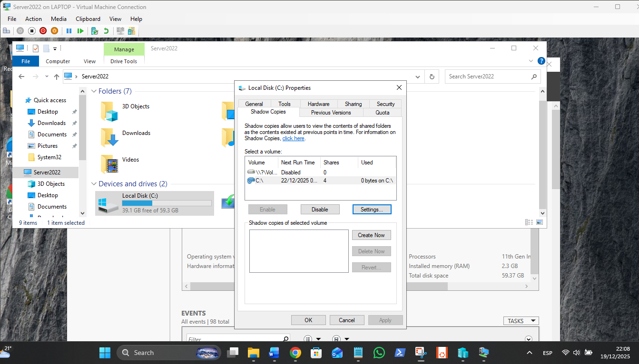
Task: Follow the 'click here' Shadow Copies link
Action: (293, 138)
